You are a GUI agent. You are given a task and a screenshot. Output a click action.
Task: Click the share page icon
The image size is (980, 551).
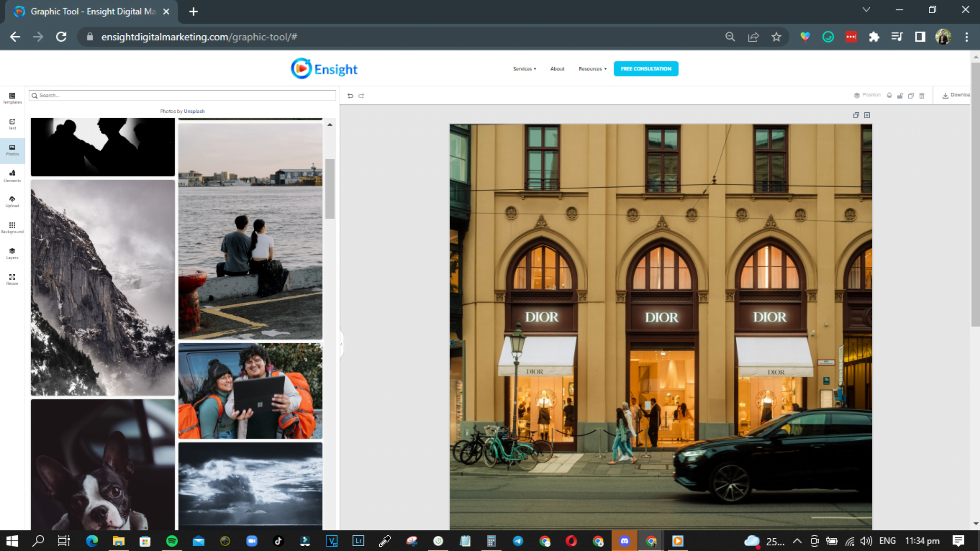[753, 37]
